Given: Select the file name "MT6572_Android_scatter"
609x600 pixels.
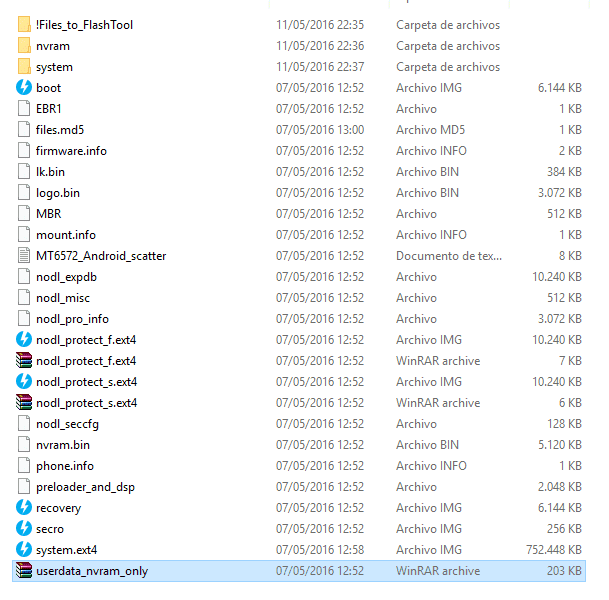Looking at the screenshot, I should coord(101,256).
